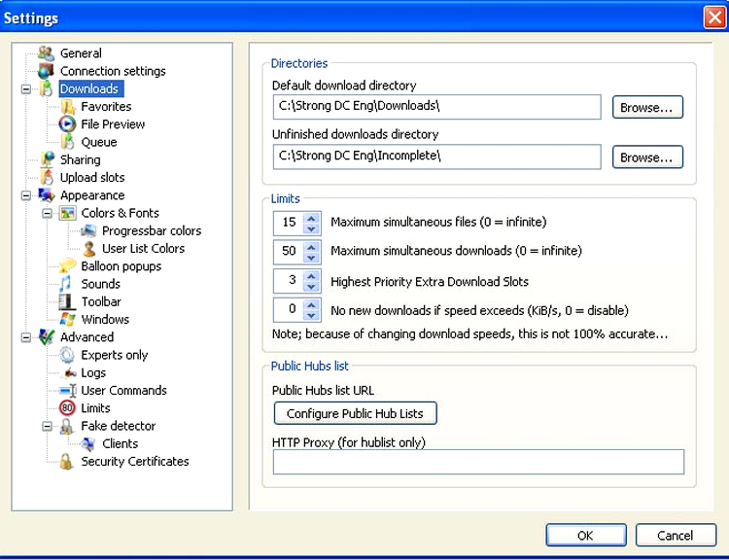The width and height of the screenshot is (729, 560).
Task: Click the maximum simultaneous files number field
Action: coord(289,223)
